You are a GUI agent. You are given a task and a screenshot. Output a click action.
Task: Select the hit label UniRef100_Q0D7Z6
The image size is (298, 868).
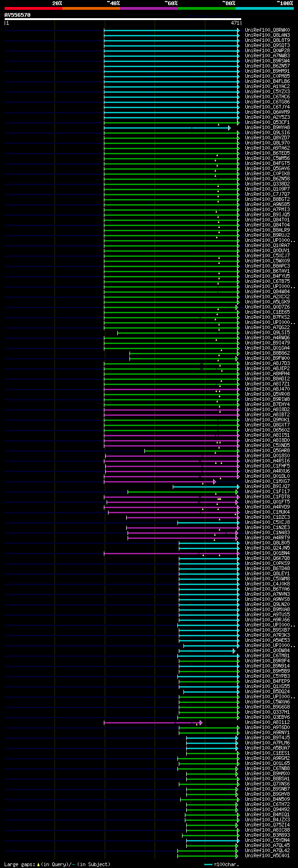[267, 307]
